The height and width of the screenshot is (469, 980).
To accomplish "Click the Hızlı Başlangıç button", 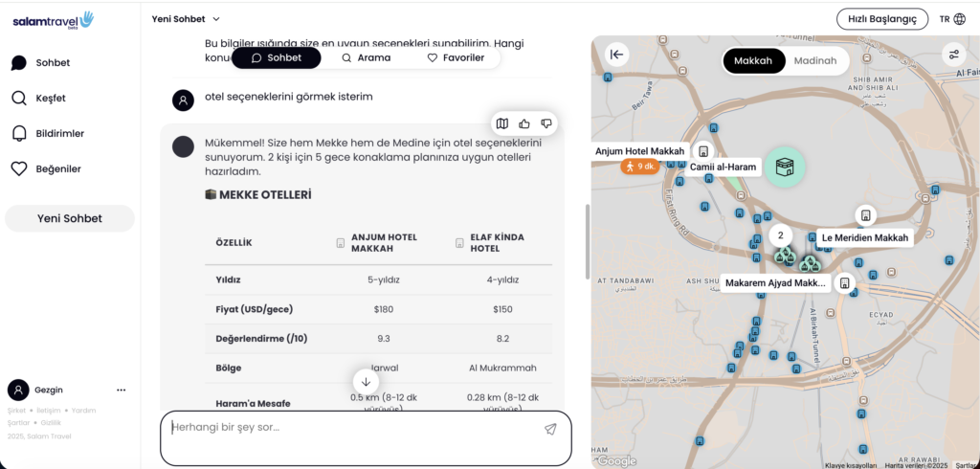I will click(x=881, y=19).
